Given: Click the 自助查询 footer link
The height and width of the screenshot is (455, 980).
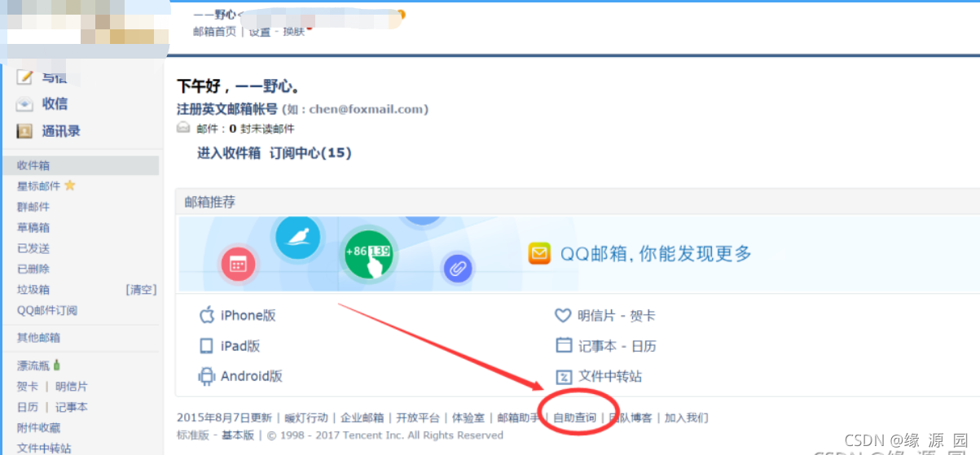Looking at the screenshot, I should [574, 418].
